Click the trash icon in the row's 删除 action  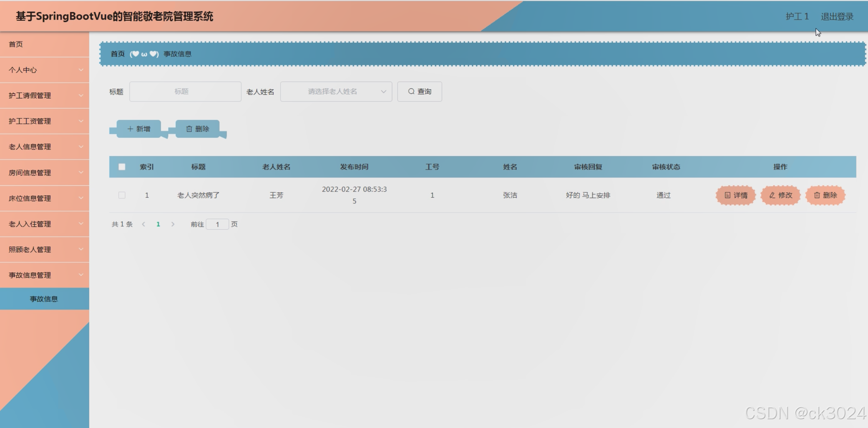(x=817, y=195)
